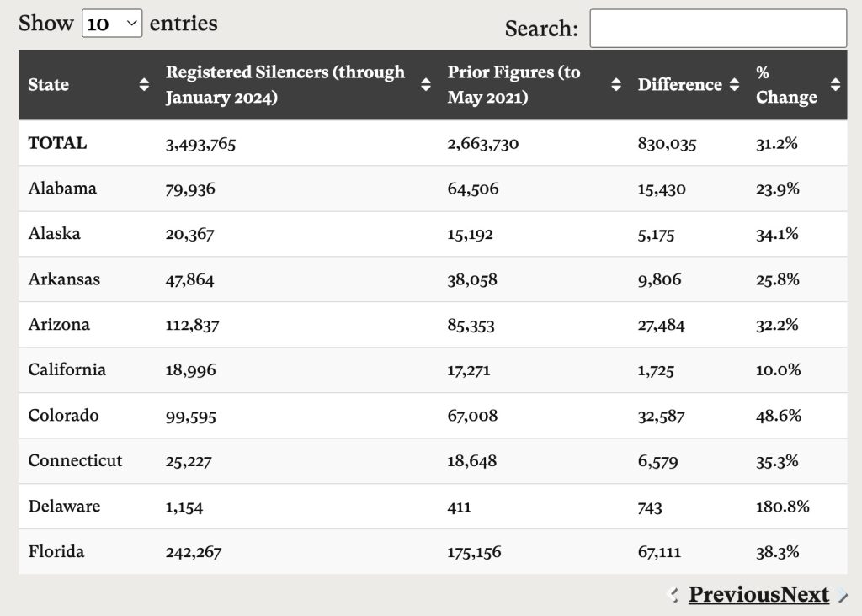This screenshot has width=862, height=616.
Task: Sort the % Change column
Action: (x=835, y=84)
